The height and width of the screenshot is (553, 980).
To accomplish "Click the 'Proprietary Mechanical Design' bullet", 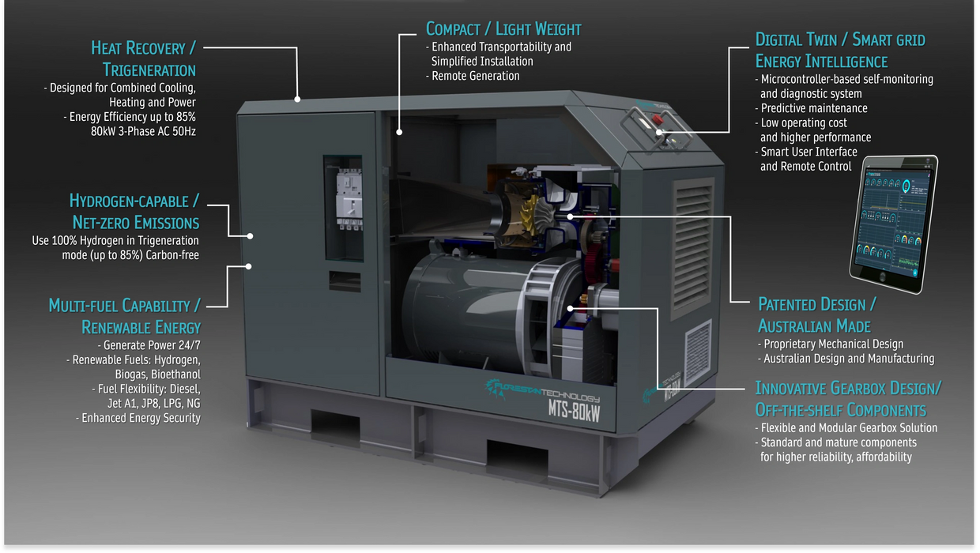I will (831, 344).
